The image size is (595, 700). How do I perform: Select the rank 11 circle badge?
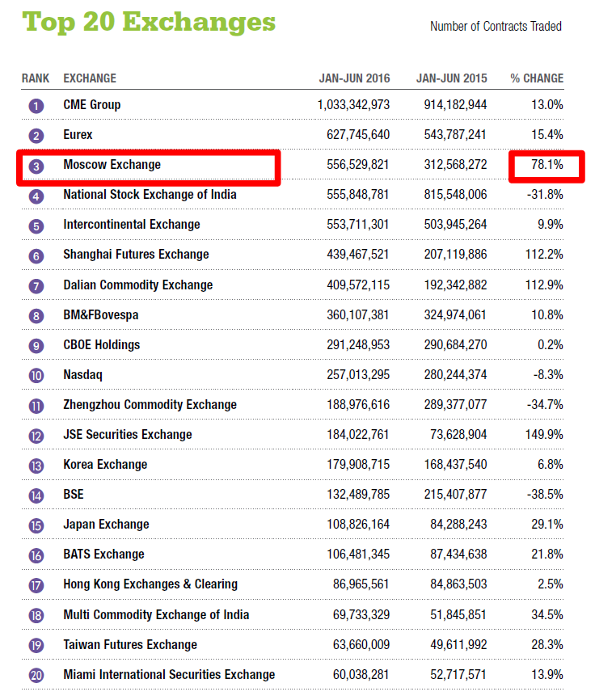36,406
